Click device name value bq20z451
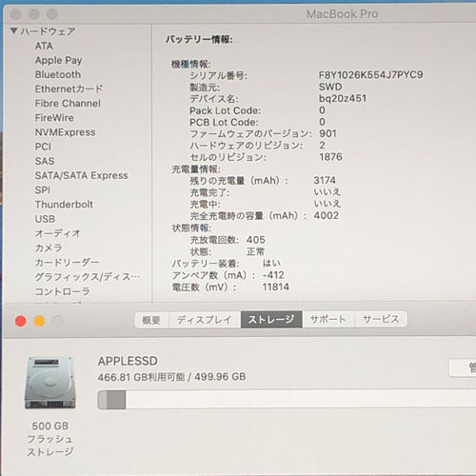The image size is (476, 476). [343, 98]
